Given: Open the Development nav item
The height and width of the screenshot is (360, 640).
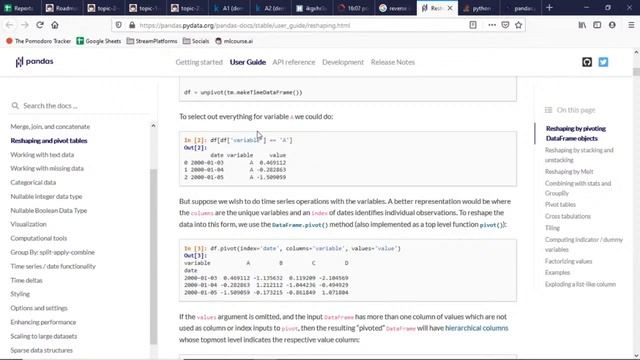Looking at the screenshot, I should (x=343, y=62).
